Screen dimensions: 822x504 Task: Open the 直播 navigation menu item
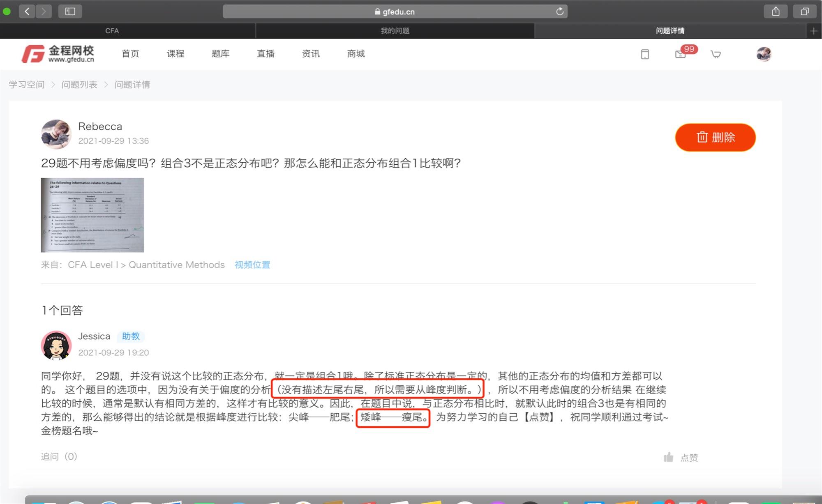266,54
